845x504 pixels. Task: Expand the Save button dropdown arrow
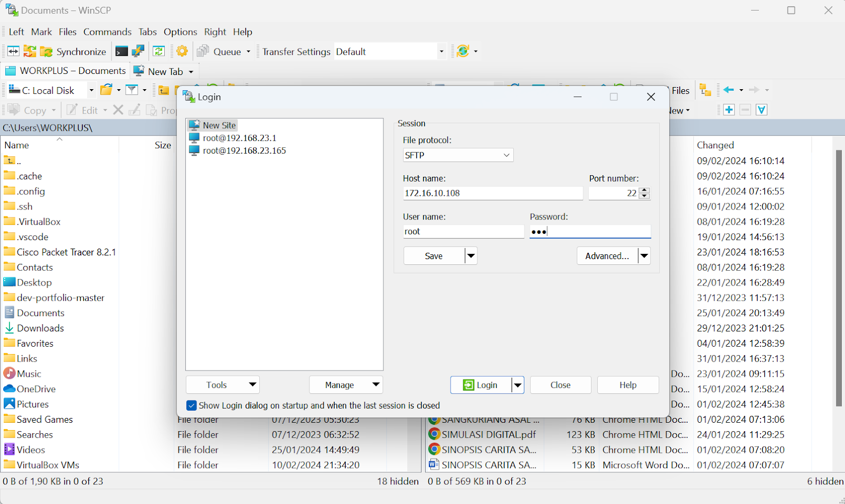[x=471, y=256]
